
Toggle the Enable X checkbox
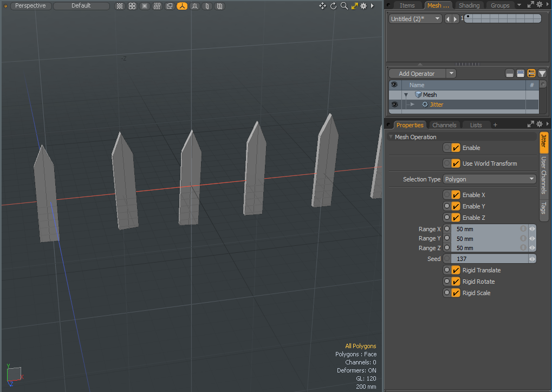456,195
